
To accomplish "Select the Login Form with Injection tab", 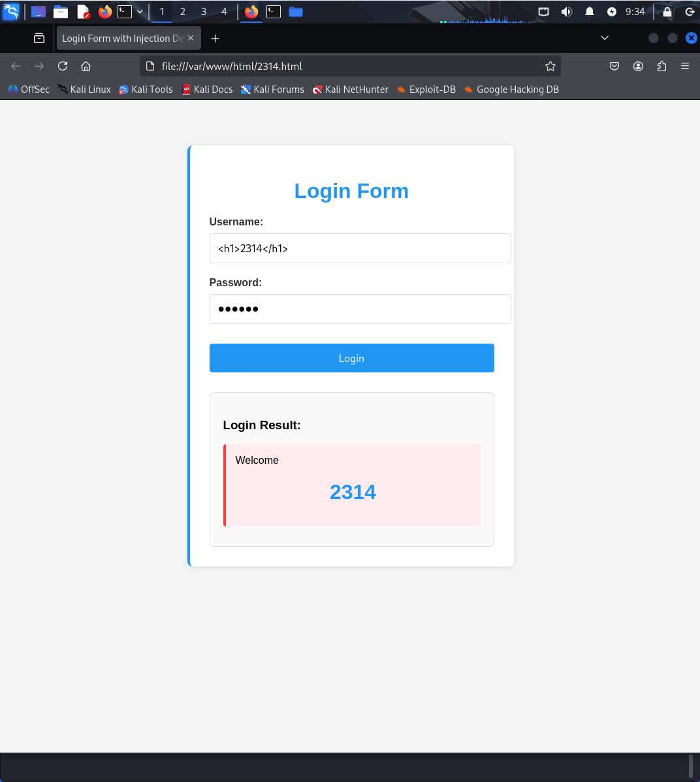I will coord(122,39).
